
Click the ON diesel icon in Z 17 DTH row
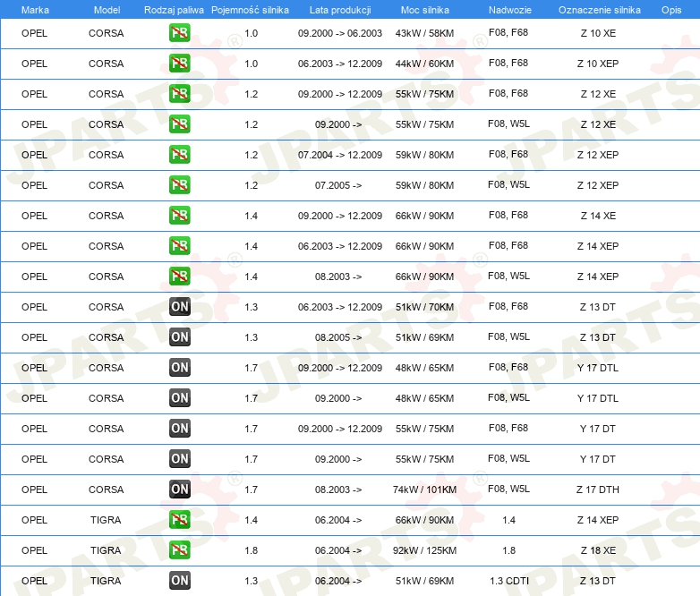pos(179,490)
